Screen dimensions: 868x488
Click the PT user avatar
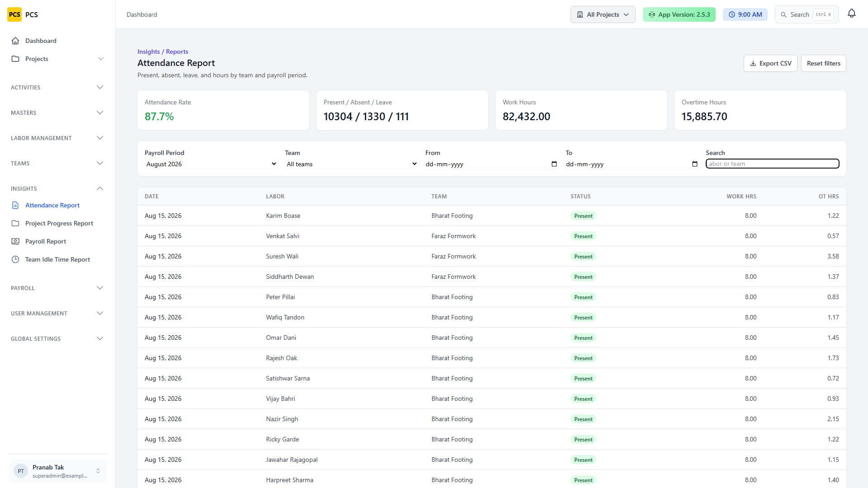coord(21,471)
